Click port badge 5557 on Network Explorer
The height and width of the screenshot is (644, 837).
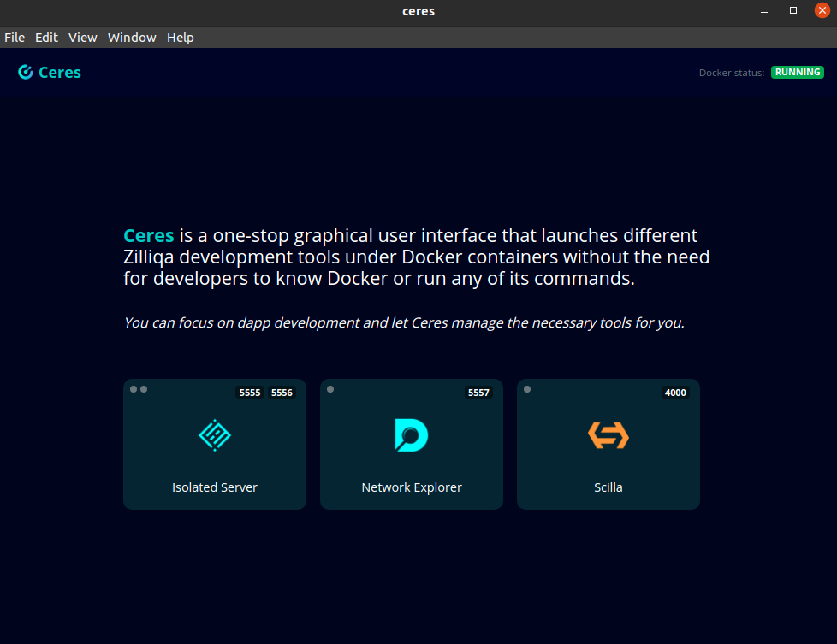point(478,393)
